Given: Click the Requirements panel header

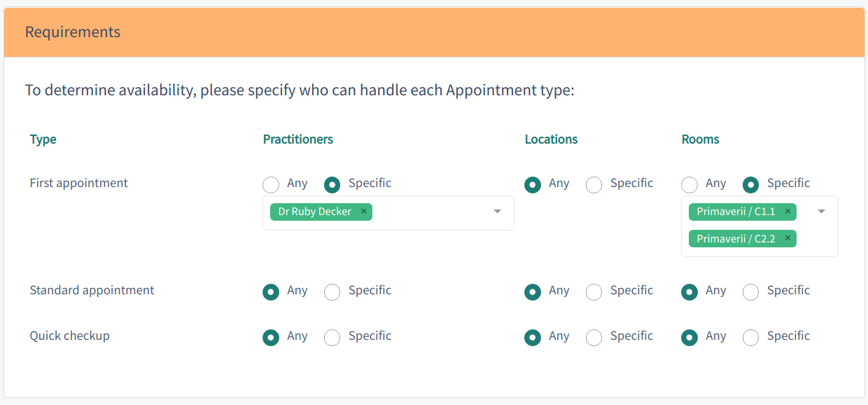Looking at the screenshot, I should (434, 32).
